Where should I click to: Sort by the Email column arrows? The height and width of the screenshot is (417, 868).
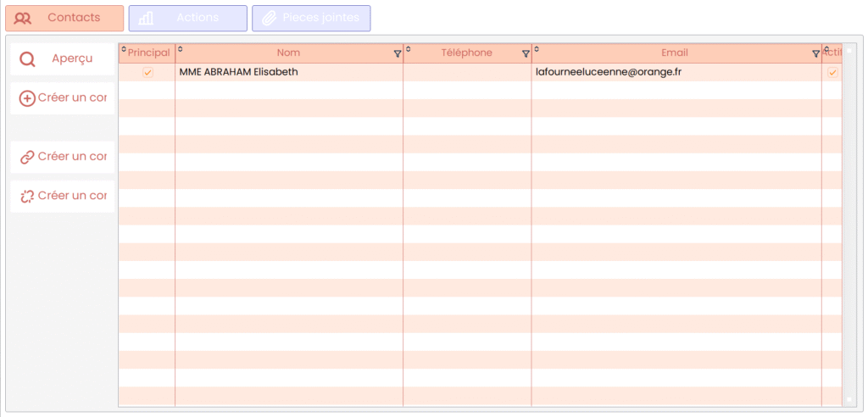(x=537, y=49)
